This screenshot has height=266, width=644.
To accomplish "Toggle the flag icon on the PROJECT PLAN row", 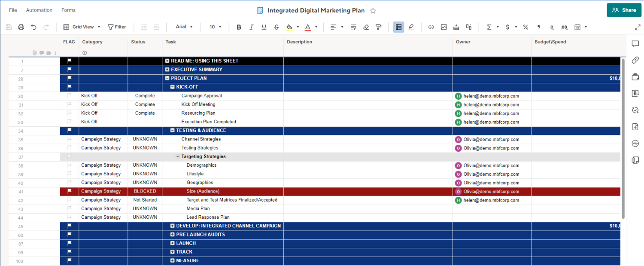I will (x=69, y=78).
